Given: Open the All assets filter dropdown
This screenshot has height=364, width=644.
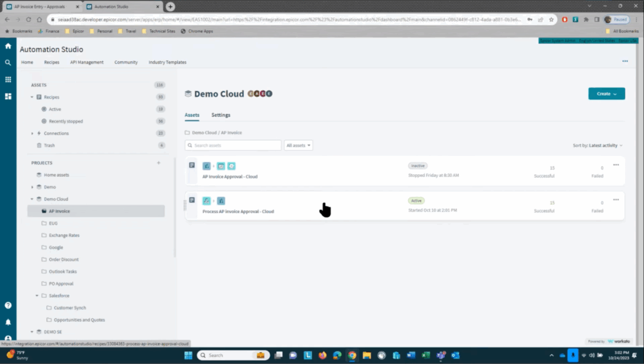Looking at the screenshot, I should [x=298, y=145].
